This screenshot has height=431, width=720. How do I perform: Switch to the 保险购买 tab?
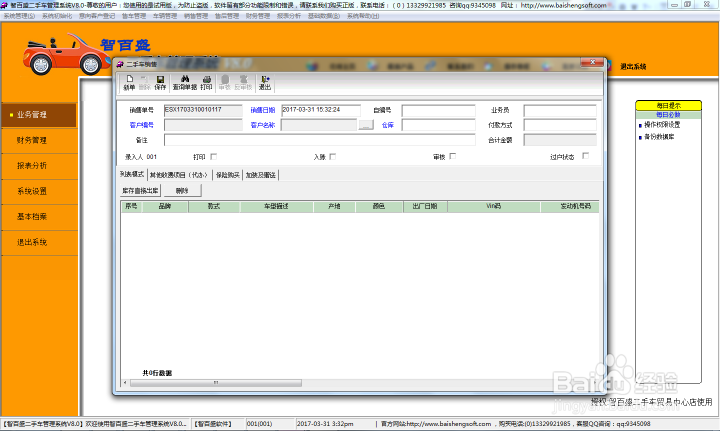coord(228,175)
